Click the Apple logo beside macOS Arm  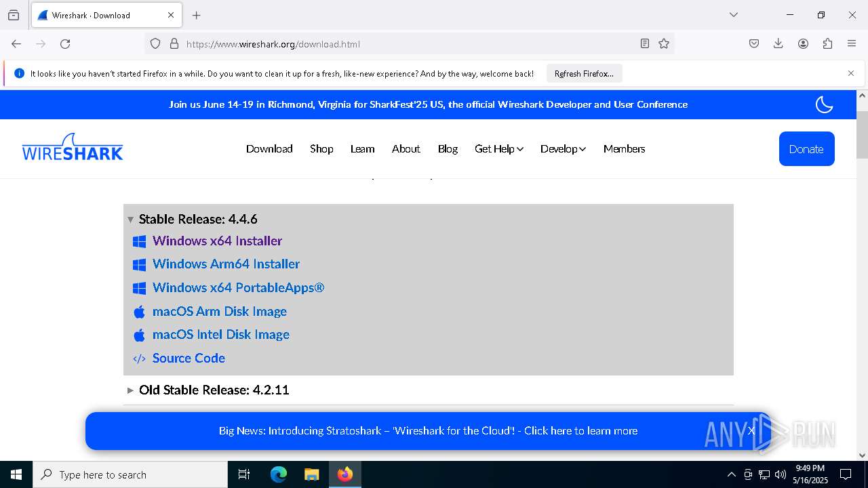pos(140,312)
